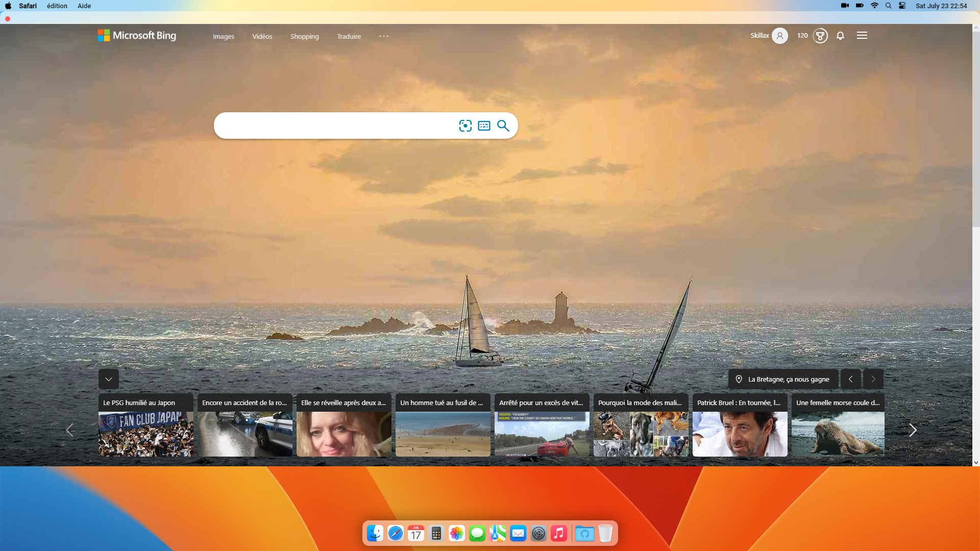This screenshot has width=980, height=551.
Task: Open the Aide menu in the menu bar
Action: (x=83, y=6)
